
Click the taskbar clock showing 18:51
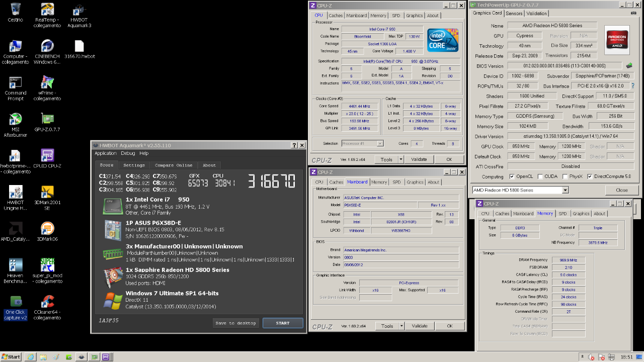point(626,357)
